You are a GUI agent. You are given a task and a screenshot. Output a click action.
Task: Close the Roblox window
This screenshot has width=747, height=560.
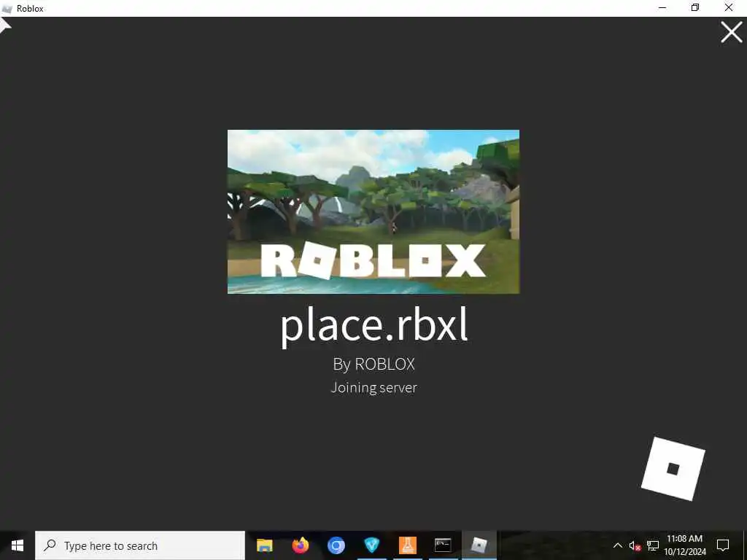coord(729,8)
